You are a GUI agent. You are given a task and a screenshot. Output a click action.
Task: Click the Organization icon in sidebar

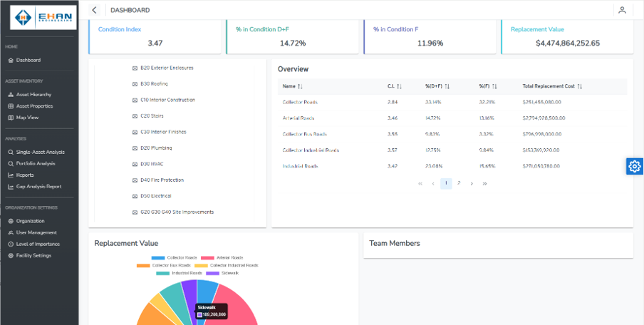[x=11, y=221]
